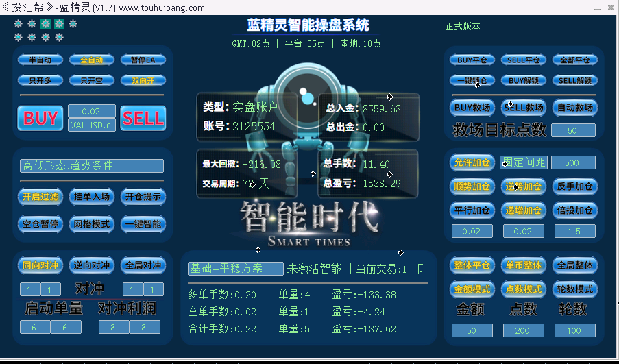Click BUY救场 rescue button

point(472,108)
